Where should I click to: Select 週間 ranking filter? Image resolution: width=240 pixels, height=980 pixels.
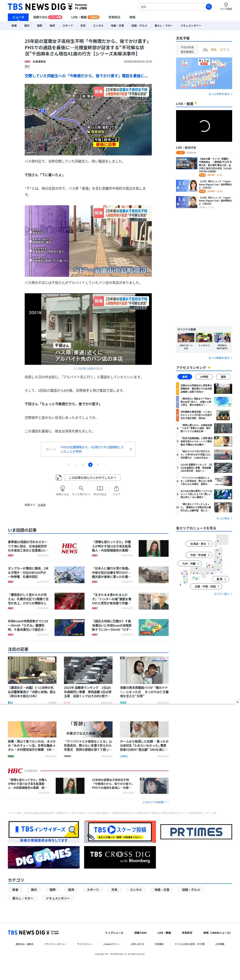pos(223,377)
